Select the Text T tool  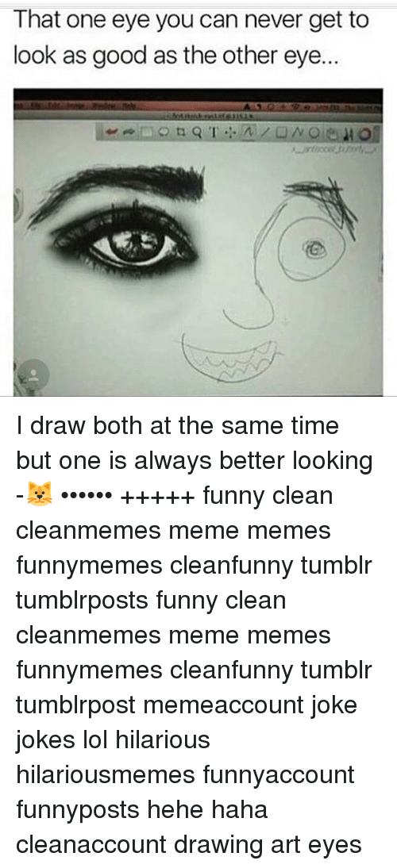coord(214,132)
